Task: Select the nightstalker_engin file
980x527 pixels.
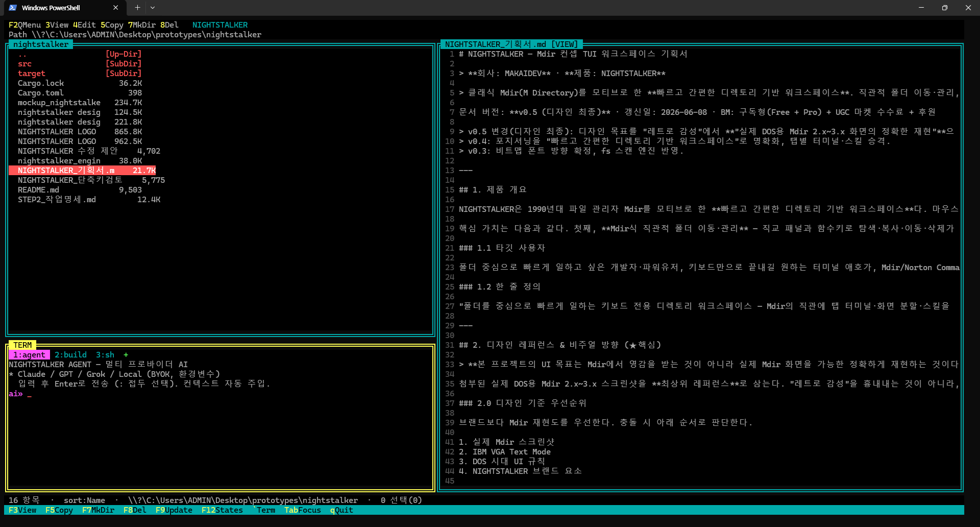Action: click(x=80, y=161)
